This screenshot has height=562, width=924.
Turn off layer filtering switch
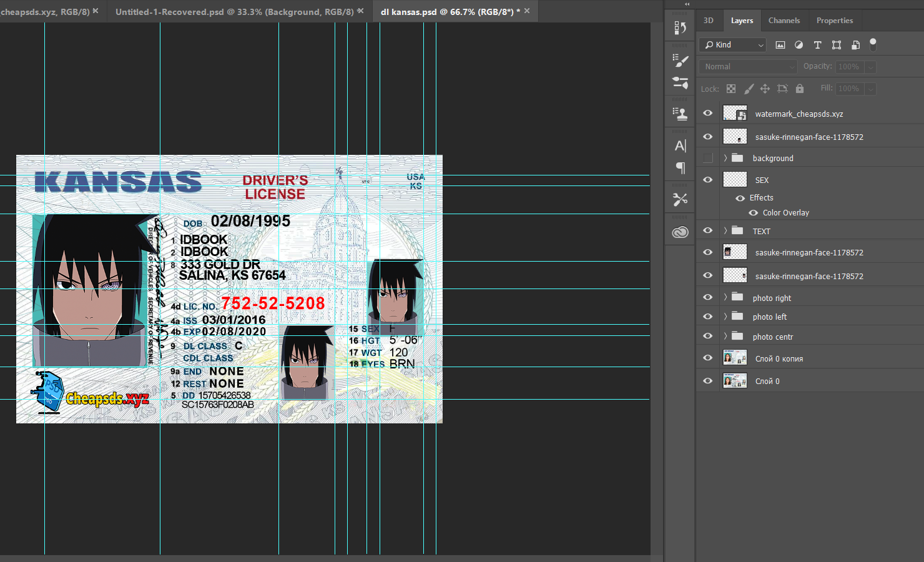873,44
